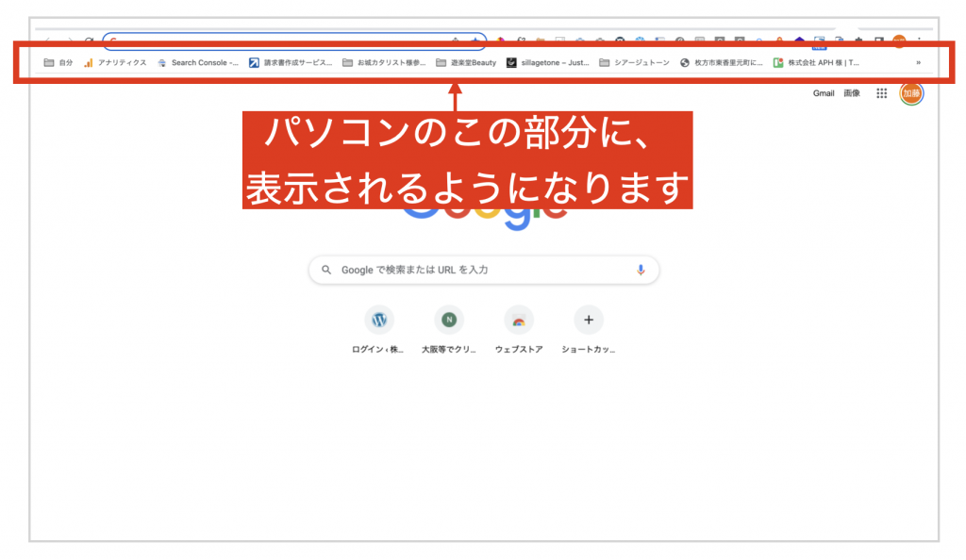Open the 加藤 Google account avatar
Image resolution: width=966 pixels, height=560 pixels.
tap(911, 93)
